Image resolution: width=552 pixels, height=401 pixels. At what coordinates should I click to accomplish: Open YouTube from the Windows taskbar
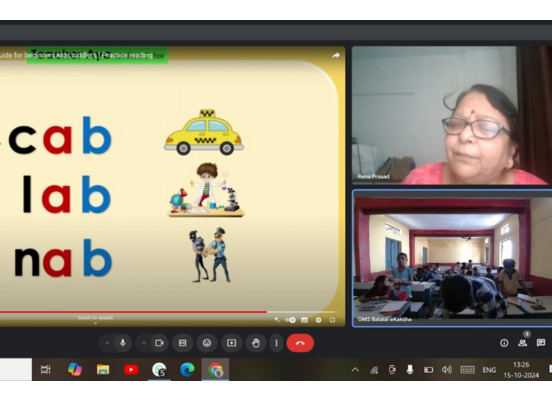(x=131, y=370)
